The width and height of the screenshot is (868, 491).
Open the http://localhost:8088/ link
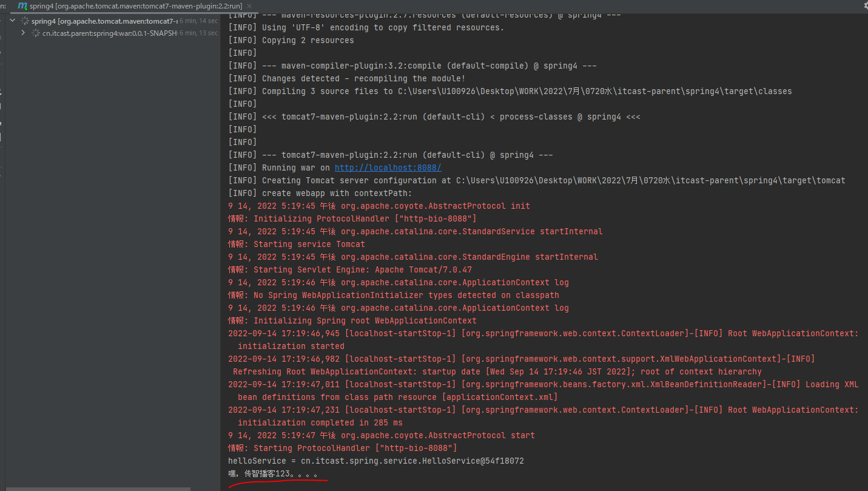tap(388, 168)
